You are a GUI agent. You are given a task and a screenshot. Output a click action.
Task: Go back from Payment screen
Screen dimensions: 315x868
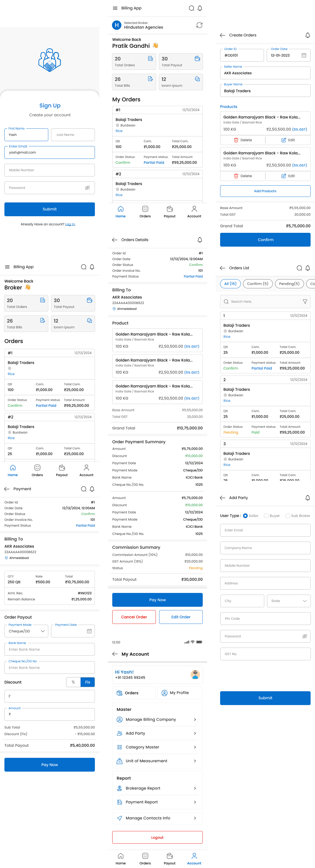tap(7, 489)
